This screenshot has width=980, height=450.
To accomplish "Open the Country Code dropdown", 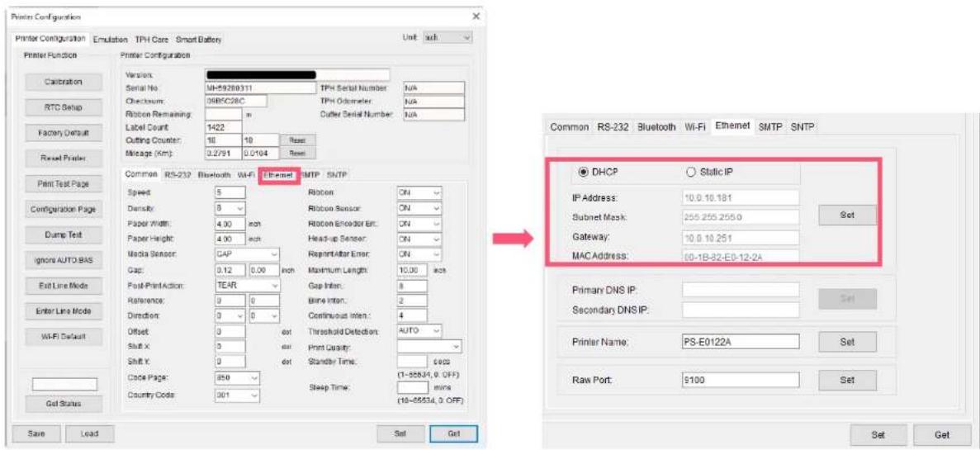I will click(x=236, y=395).
